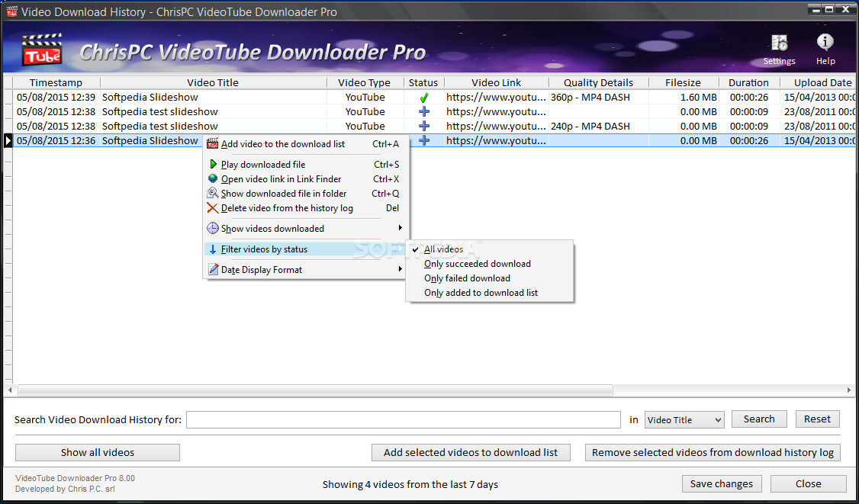Click the Search button
The image size is (859, 504).
pyautogui.click(x=759, y=419)
